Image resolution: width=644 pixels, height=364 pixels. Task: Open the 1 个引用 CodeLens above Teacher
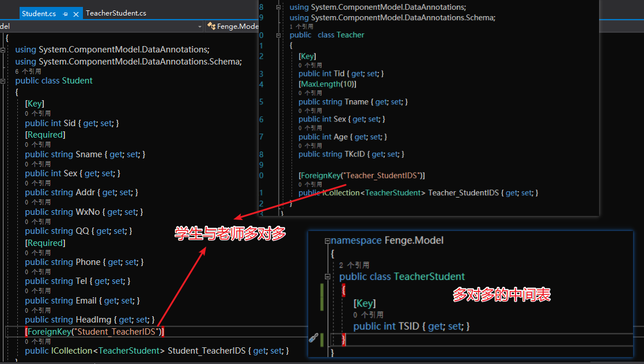tap(301, 26)
